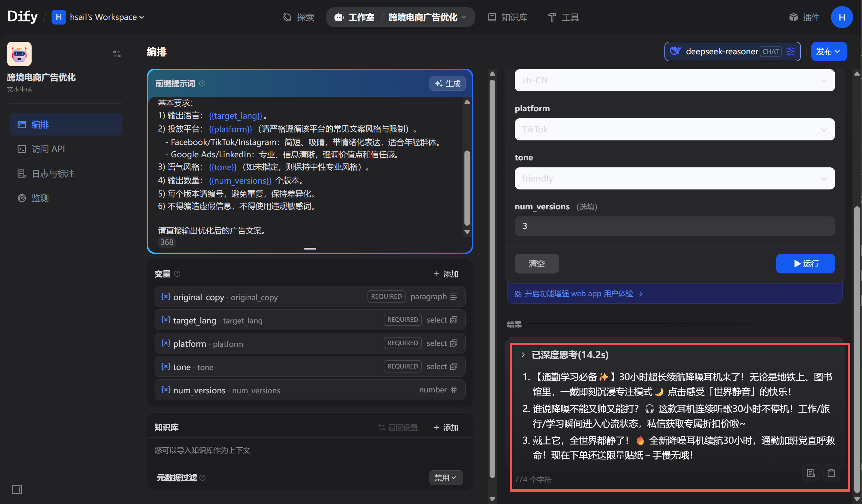Click num_versions input field
This screenshot has width=862, height=504.
point(675,226)
